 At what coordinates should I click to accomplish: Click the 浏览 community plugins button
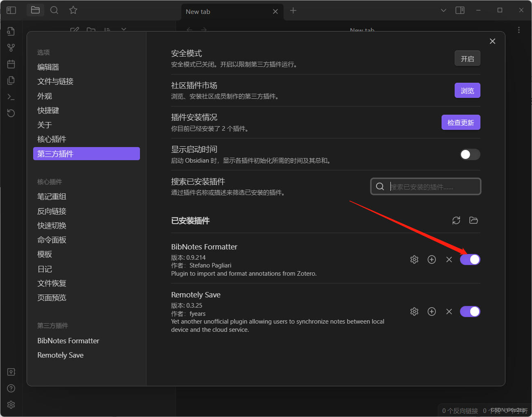tap(467, 91)
